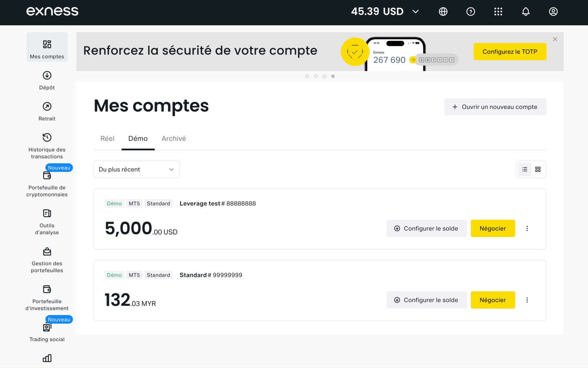Open the language globe icon
The height and width of the screenshot is (368, 588).
(x=443, y=12)
